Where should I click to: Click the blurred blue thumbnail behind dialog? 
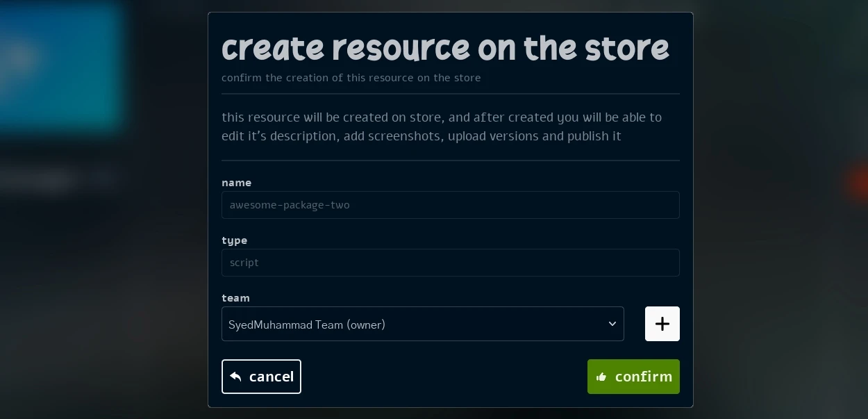point(59,66)
